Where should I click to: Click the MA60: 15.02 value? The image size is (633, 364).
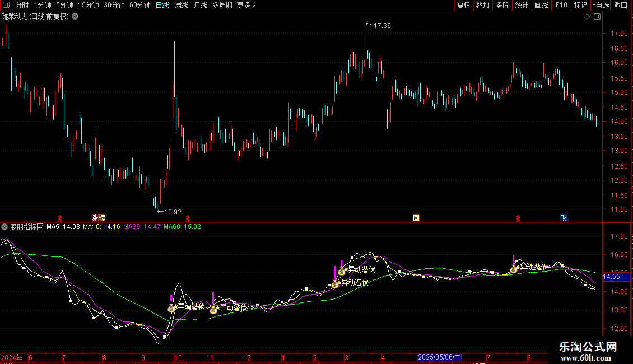(x=182, y=227)
